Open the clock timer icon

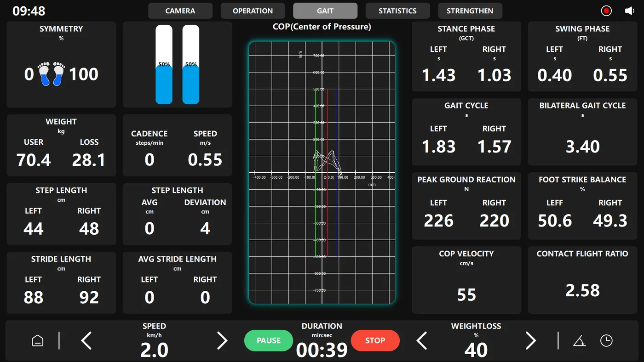click(x=606, y=340)
